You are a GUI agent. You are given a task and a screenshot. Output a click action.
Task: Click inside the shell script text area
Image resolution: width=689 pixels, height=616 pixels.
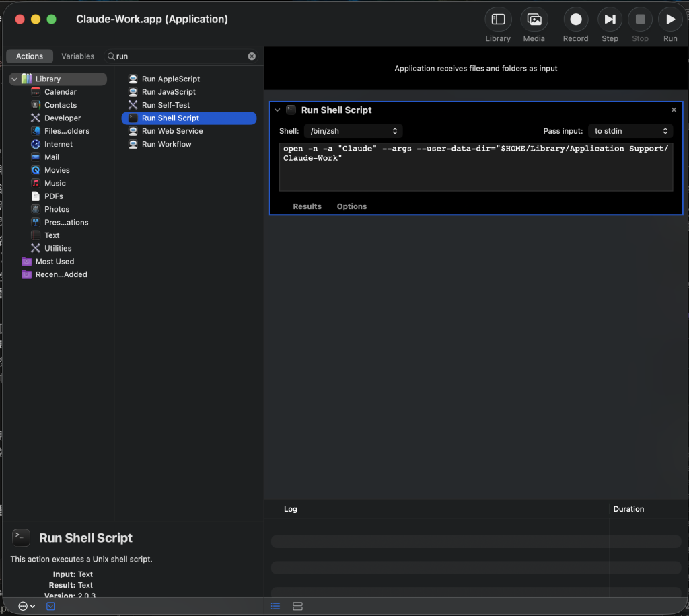tap(476, 167)
